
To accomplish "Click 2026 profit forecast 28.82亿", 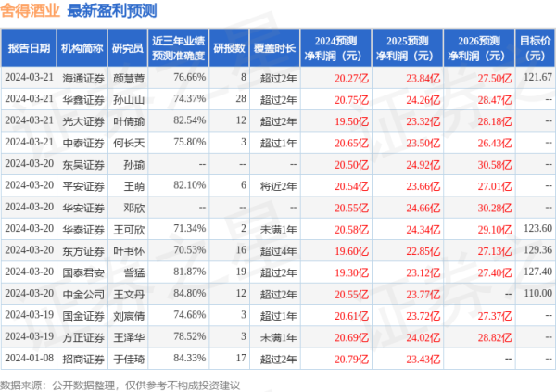I will tap(495, 337).
